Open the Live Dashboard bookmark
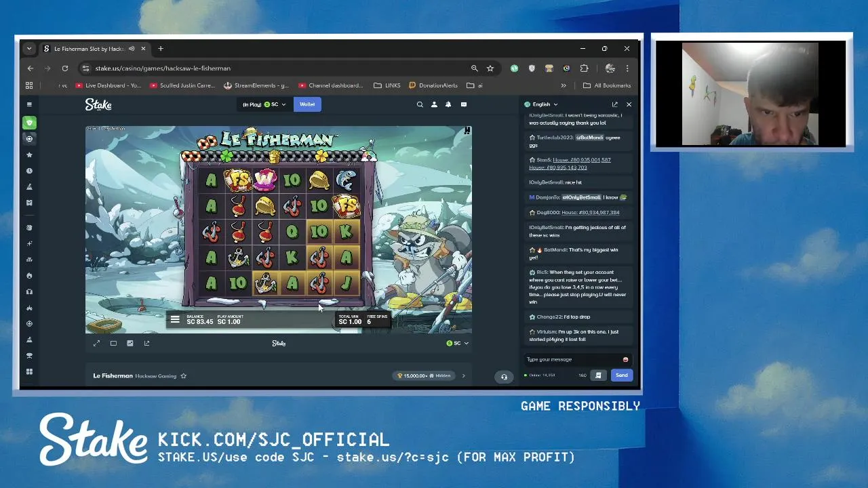The image size is (868, 488). [x=109, y=85]
